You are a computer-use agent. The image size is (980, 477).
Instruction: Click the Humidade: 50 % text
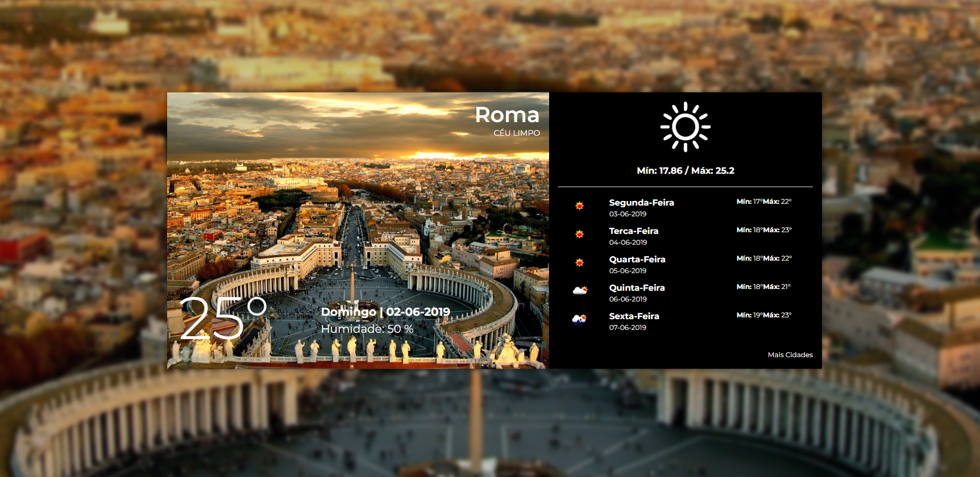(367, 329)
